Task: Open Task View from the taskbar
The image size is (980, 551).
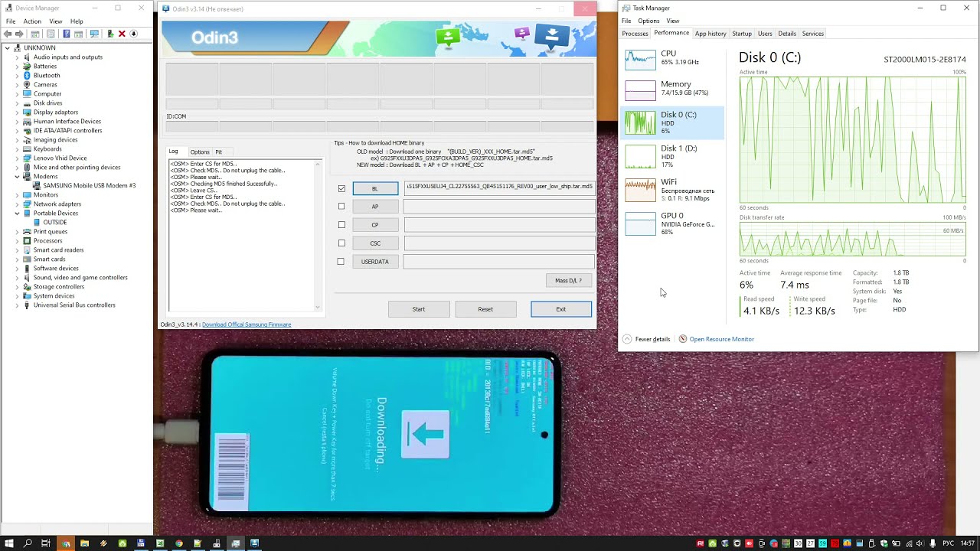Action: 46,543
